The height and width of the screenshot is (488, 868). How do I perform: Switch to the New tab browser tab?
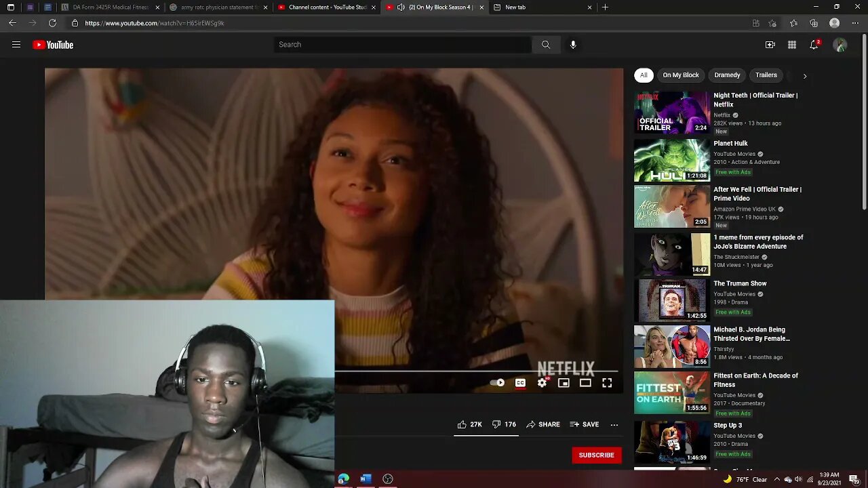[x=542, y=7]
